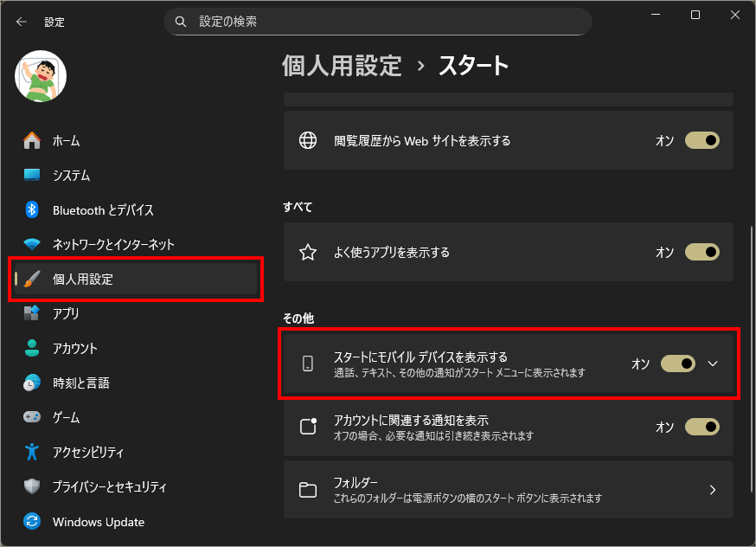Turn off よく使うアプリを表示する toggle
The width and height of the screenshot is (756, 547).
pyautogui.click(x=702, y=252)
